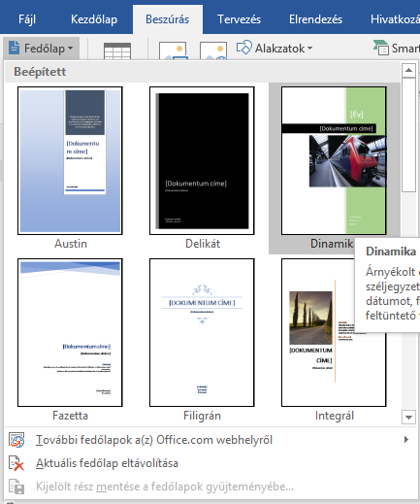
Task: Open the Fájl tab
Action: 27,19
